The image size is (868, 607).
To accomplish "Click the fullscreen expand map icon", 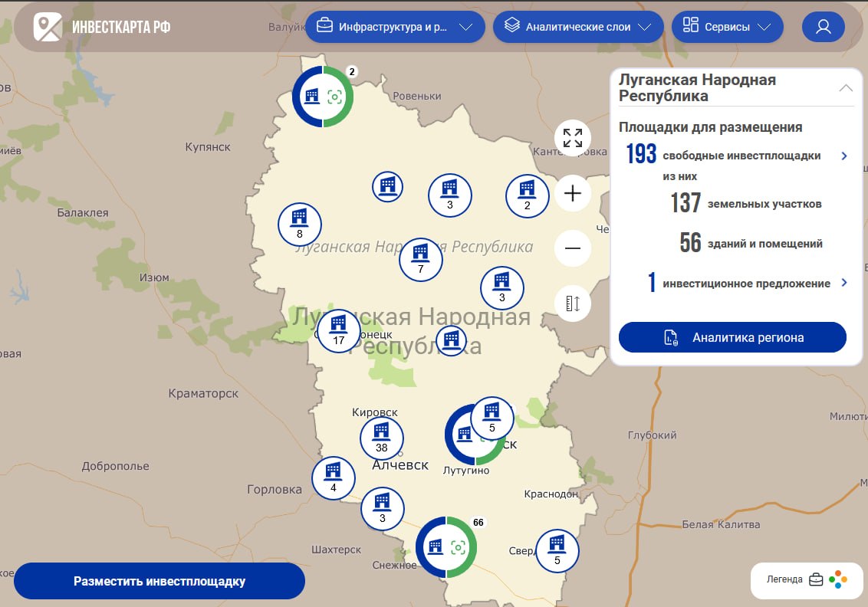I will pyautogui.click(x=573, y=138).
